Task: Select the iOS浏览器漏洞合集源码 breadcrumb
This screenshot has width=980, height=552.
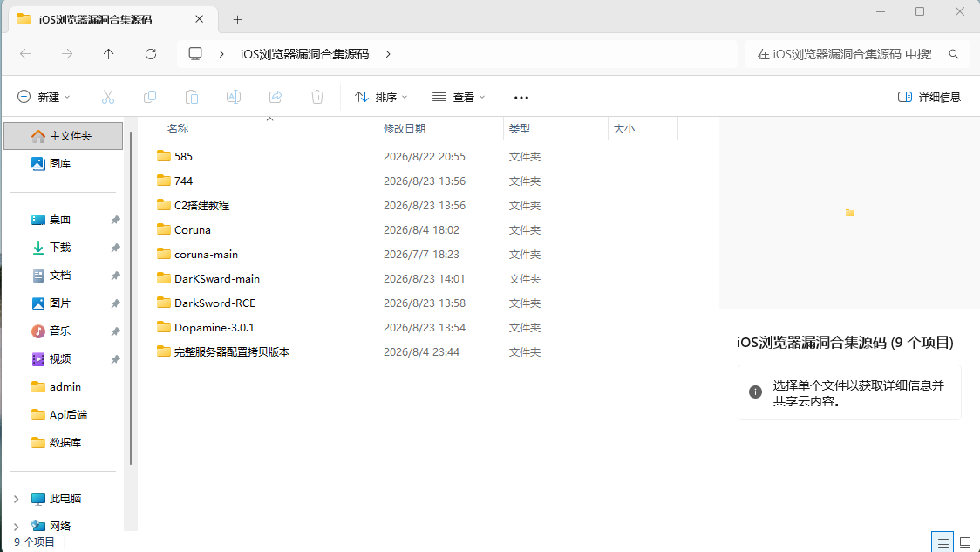Action: [304, 54]
